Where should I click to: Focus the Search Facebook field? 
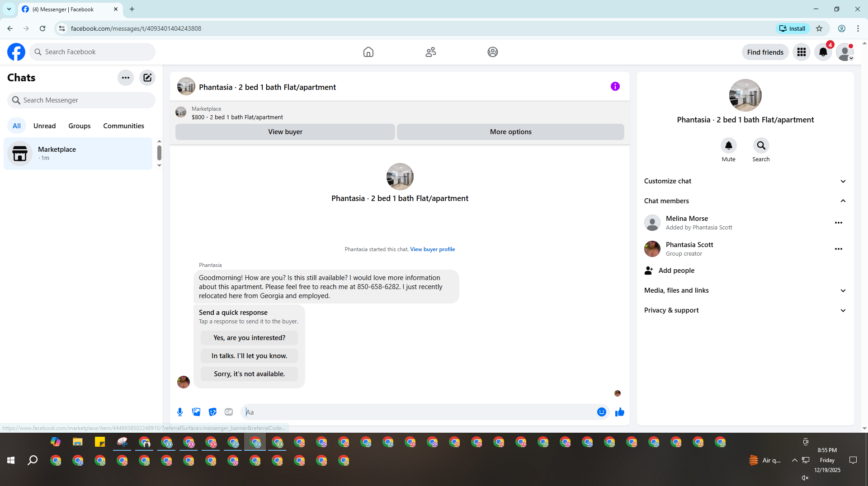click(x=93, y=52)
